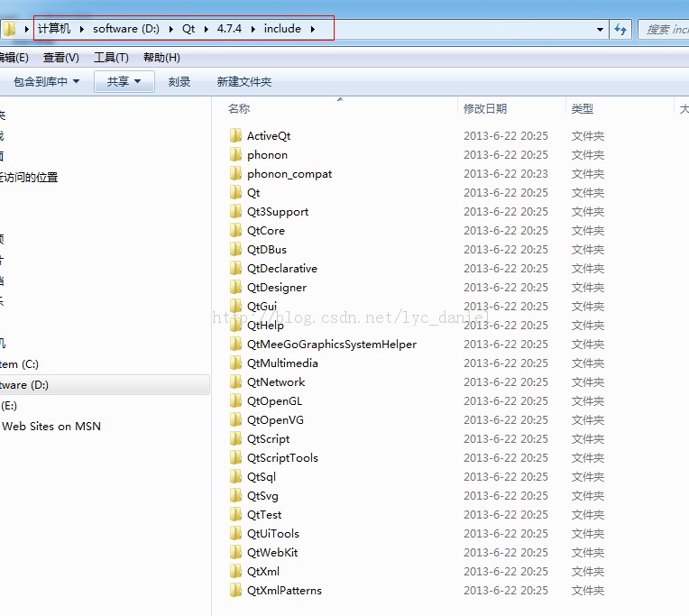Screen dimensions: 689x616
Task: Click the QtOpenVG folder icon
Action: pos(235,419)
